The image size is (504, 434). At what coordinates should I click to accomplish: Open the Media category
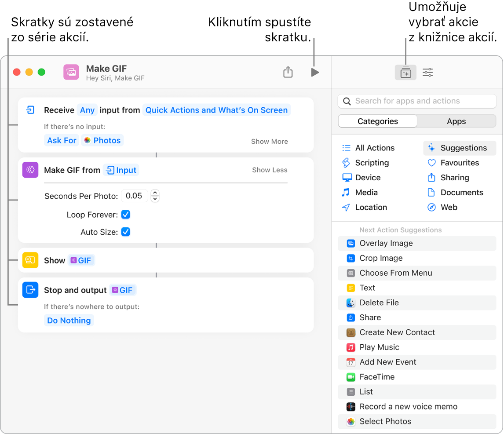360,192
